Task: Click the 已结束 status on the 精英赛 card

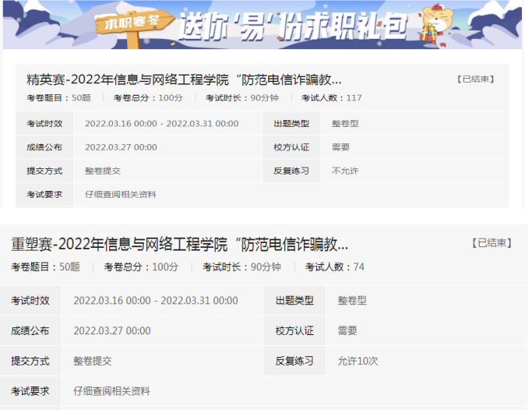Action: [476, 79]
